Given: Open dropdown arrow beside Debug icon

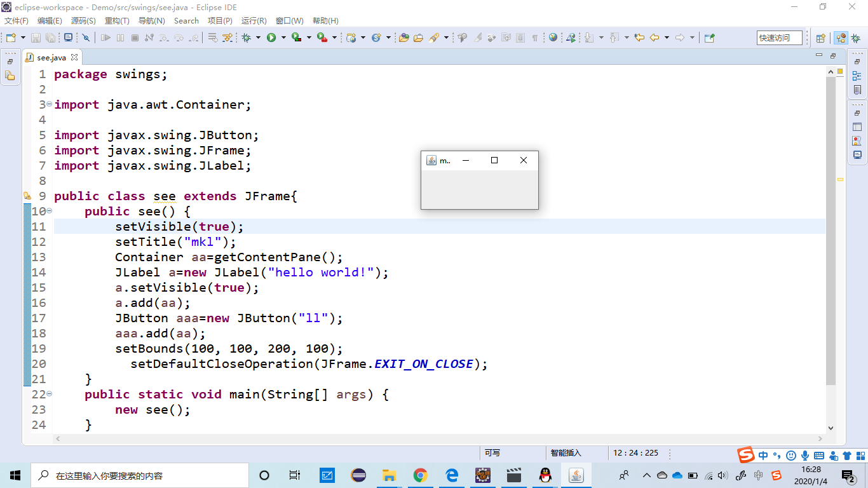Looking at the screenshot, I should [x=258, y=37].
